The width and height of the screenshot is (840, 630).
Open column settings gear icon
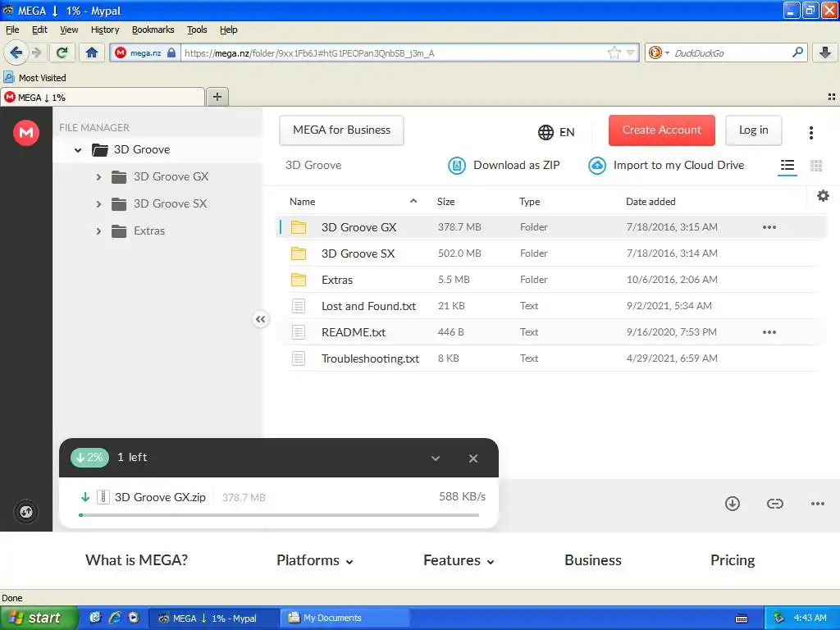point(823,195)
